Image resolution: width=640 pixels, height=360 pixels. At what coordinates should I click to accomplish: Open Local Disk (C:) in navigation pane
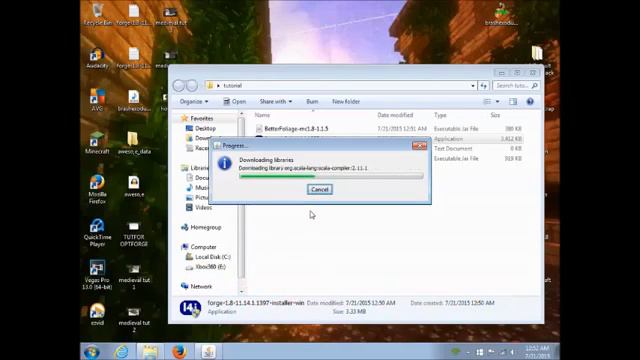[208, 257]
